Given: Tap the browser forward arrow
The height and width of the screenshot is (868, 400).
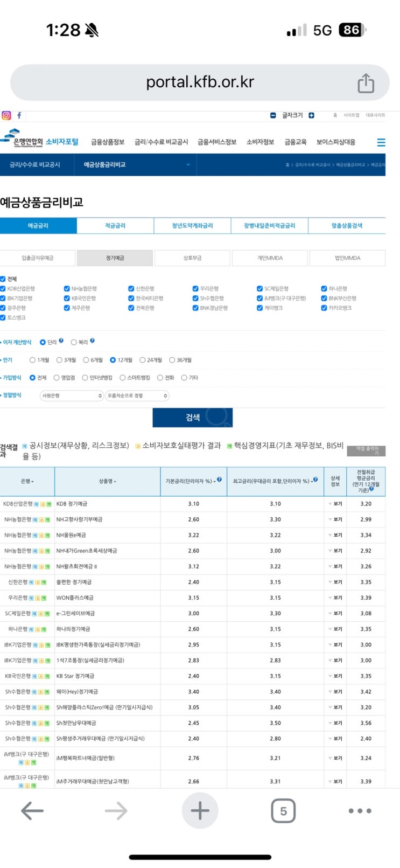Looking at the screenshot, I should click(x=116, y=810).
